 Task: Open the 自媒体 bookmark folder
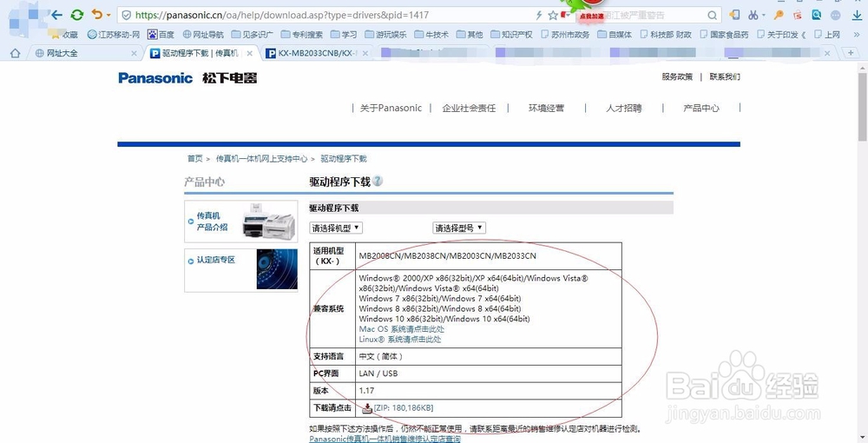point(615,35)
